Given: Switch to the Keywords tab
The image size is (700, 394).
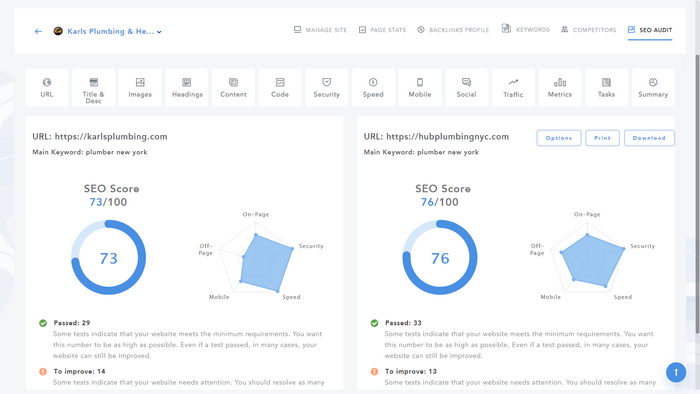Looking at the screenshot, I should tap(526, 29).
